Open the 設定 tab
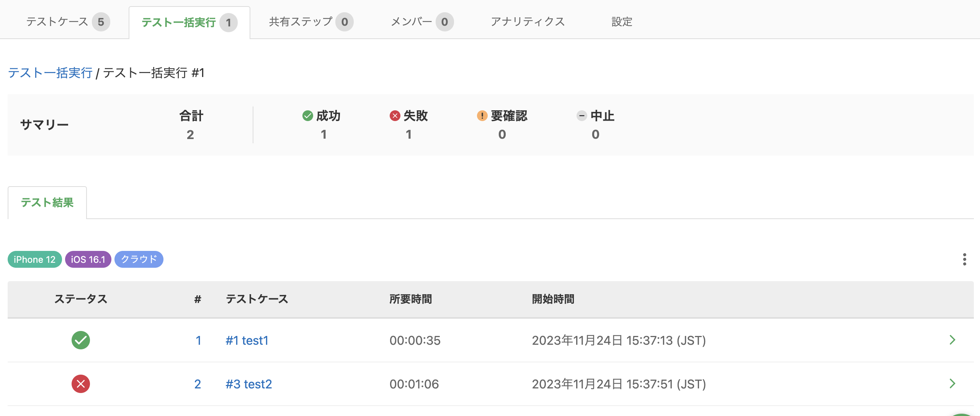Viewport: 980px width, 416px height. tap(622, 22)
